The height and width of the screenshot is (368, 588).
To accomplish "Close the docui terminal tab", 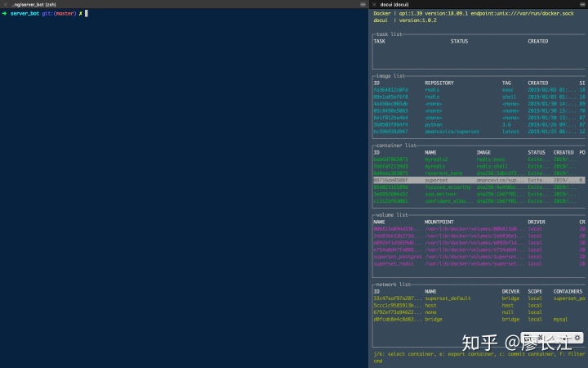I will pyautogui.click(x=374, y=5).
